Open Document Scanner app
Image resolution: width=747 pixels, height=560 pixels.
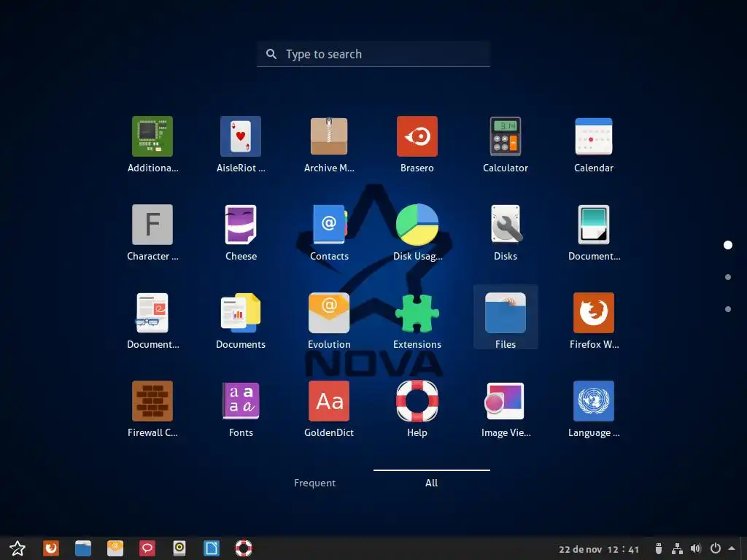pyautogui.click(x=594, y=233)
